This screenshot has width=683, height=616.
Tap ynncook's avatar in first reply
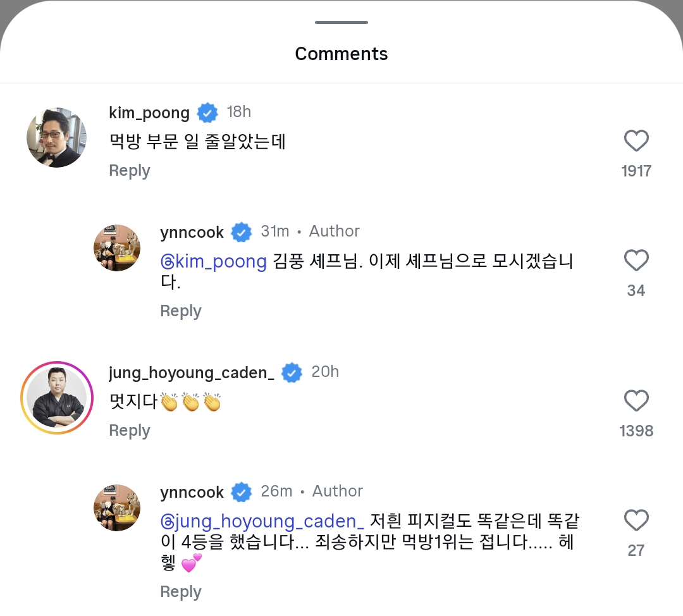(117, 248)
